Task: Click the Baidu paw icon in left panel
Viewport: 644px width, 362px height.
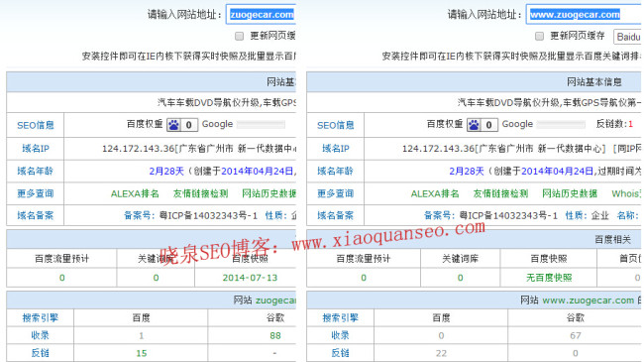Action: [173, 125]
